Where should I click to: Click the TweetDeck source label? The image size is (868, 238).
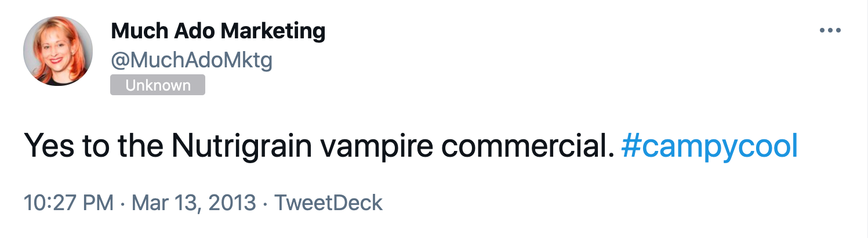pos(328,203)
